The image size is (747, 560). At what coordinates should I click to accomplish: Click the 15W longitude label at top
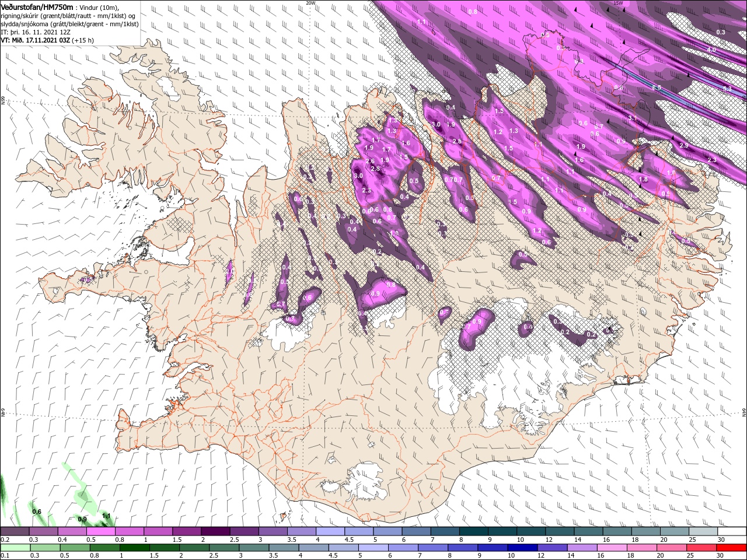click(x=619, y=2)
